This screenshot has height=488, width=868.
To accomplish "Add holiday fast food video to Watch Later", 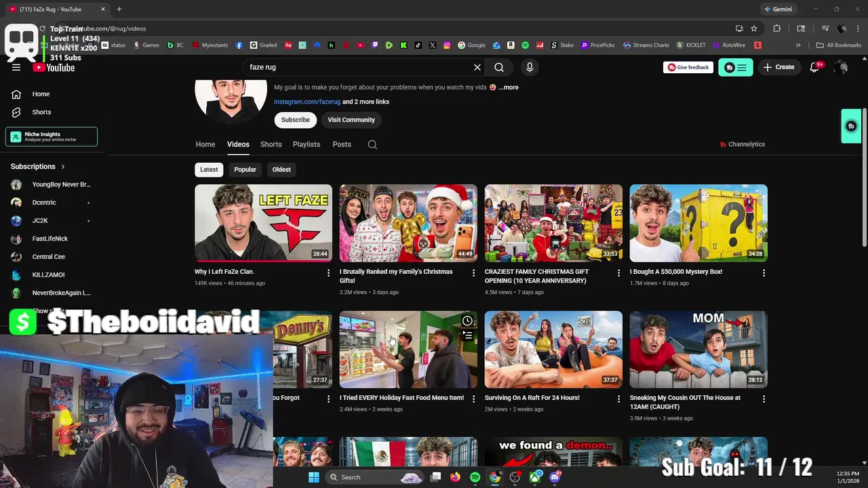I will point(467,321).
